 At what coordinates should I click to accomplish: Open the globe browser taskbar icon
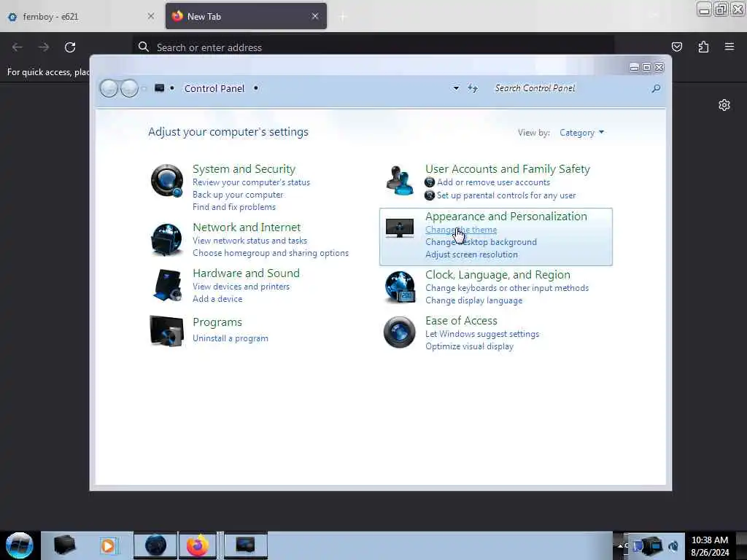click(x=155, y=545)
